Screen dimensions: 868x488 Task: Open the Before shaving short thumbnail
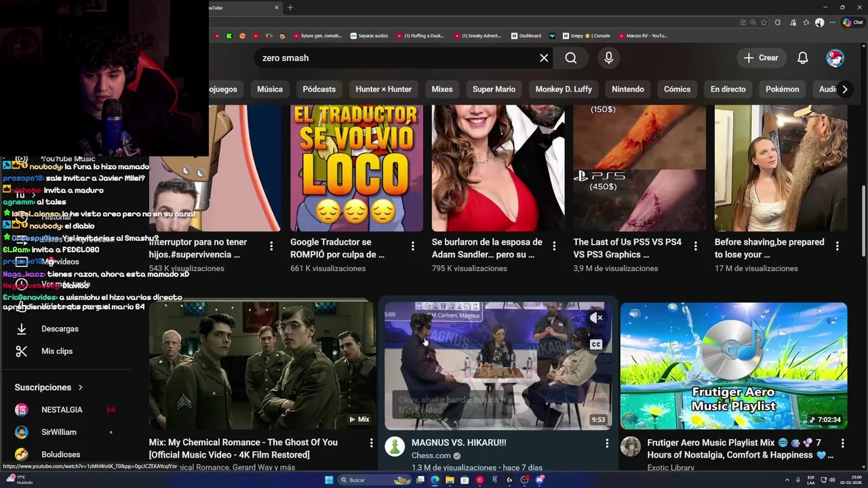point(781,168)
